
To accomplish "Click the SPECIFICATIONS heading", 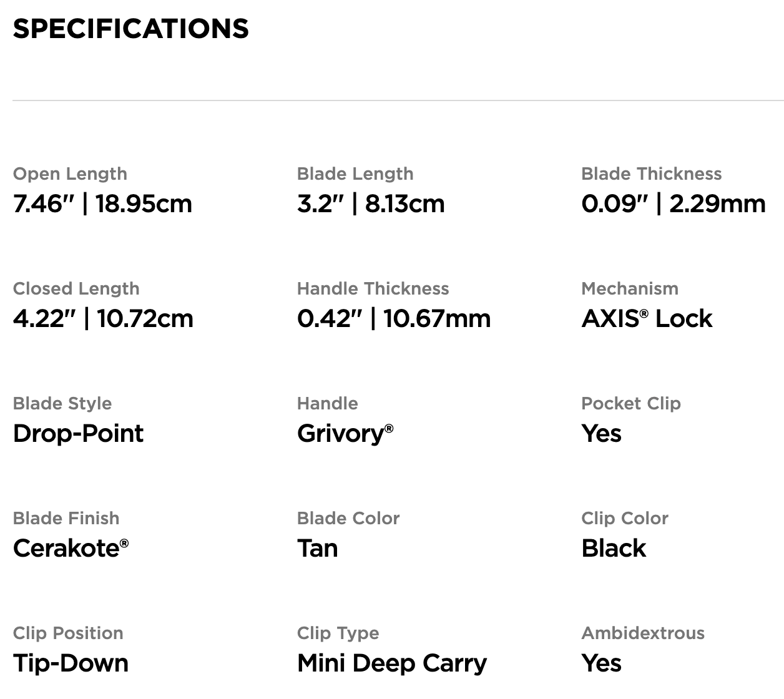I will point(130,29).
